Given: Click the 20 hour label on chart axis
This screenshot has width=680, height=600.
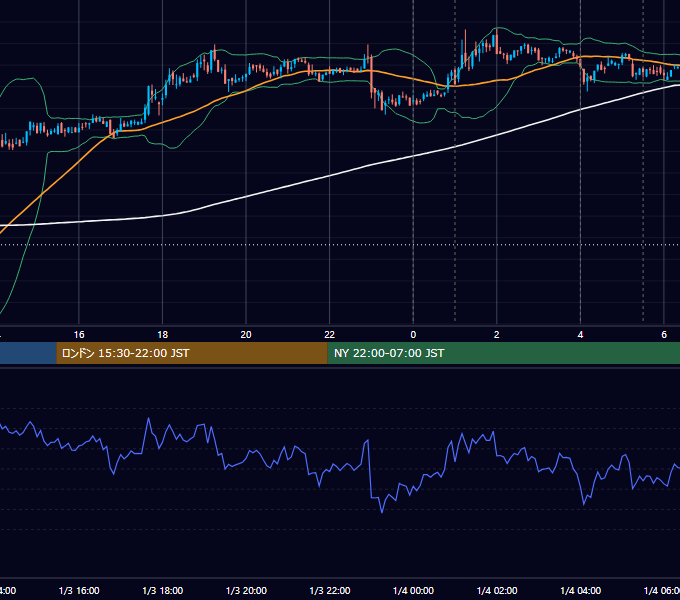Looking at the screenshot, I should tap(246, 335).
